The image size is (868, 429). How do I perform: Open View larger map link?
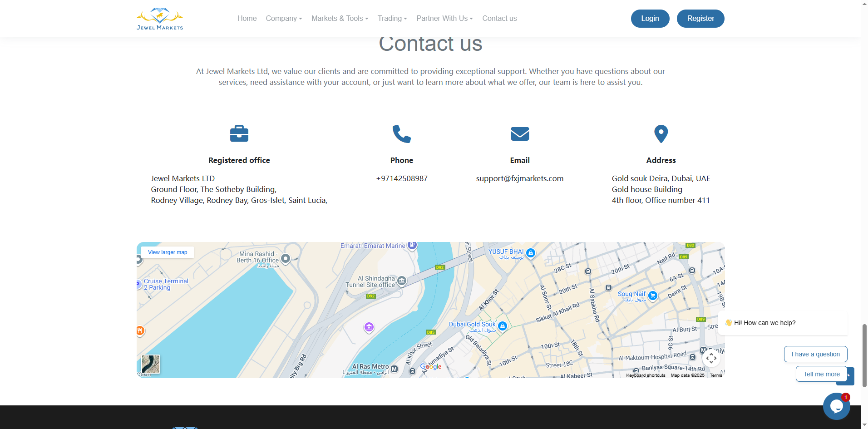click(x=168, y=252)
